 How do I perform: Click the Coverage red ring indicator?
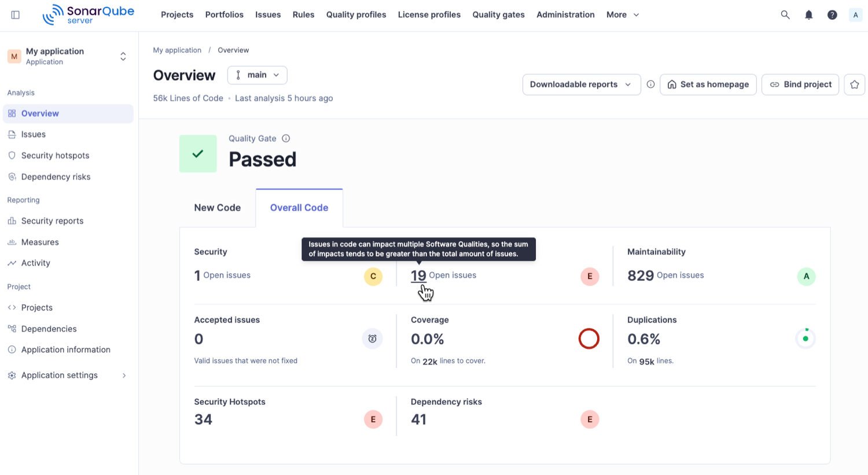click(589, 339)
